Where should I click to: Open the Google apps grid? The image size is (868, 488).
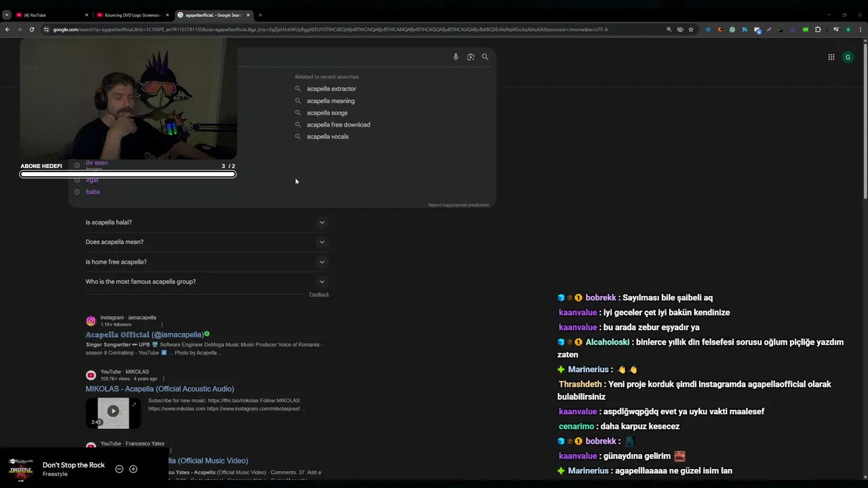[831, 57]
